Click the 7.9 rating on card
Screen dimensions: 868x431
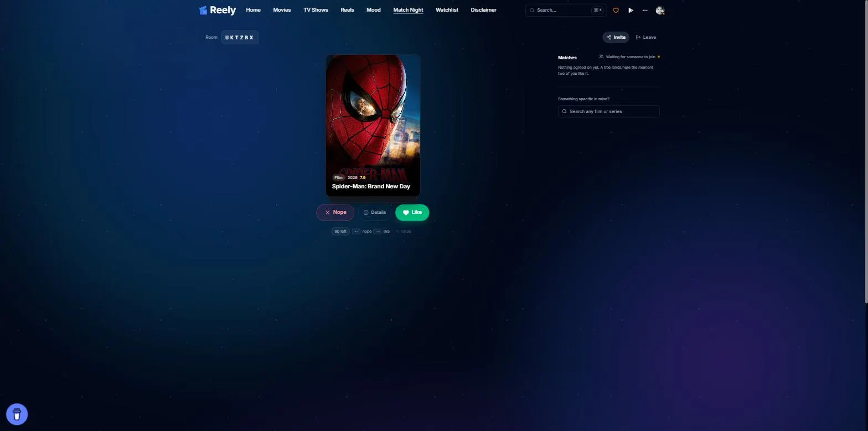[363, 177]
